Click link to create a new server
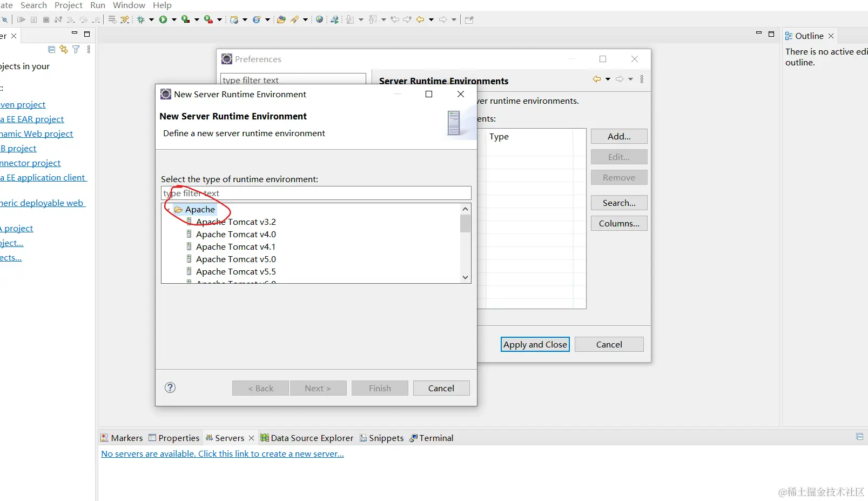The height and width of the screenshot is (501, 868). coord(223,453)
